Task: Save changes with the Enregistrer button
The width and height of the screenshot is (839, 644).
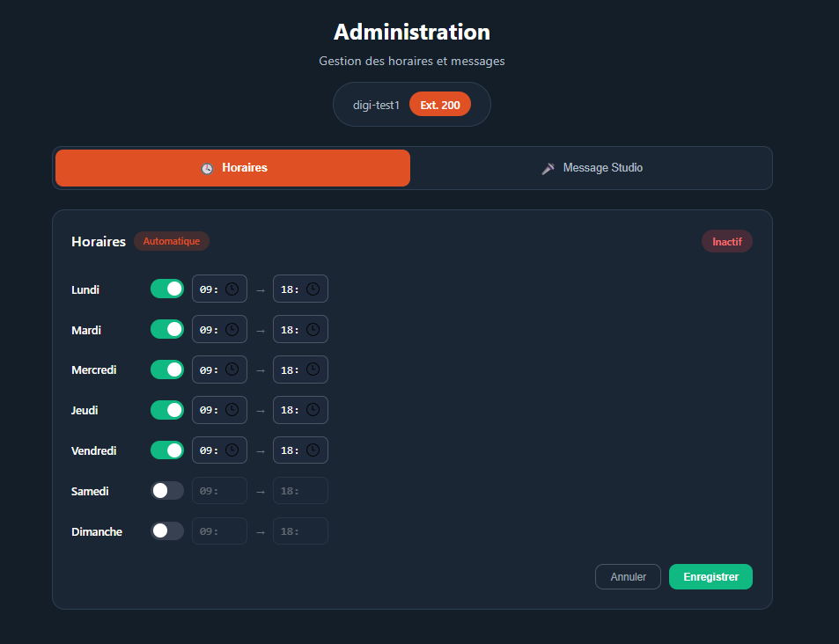Action: tap(710, 576)
